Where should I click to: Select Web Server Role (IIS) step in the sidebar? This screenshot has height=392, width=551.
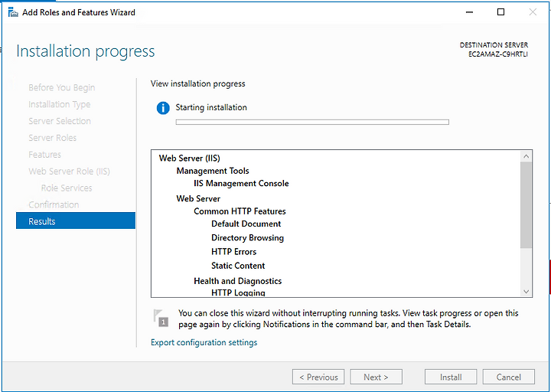coord(69,171)
